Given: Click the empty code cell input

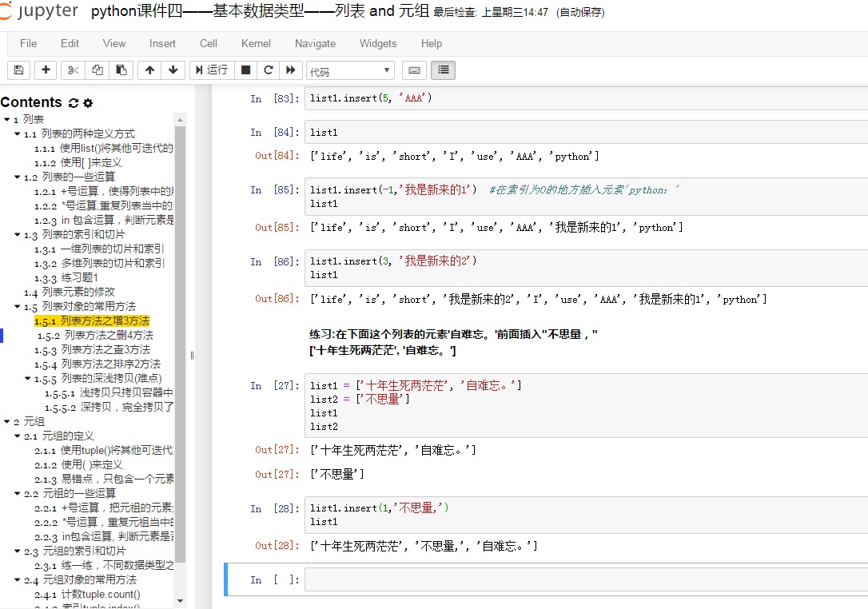Looking at the screenshot, I should 586,579.
